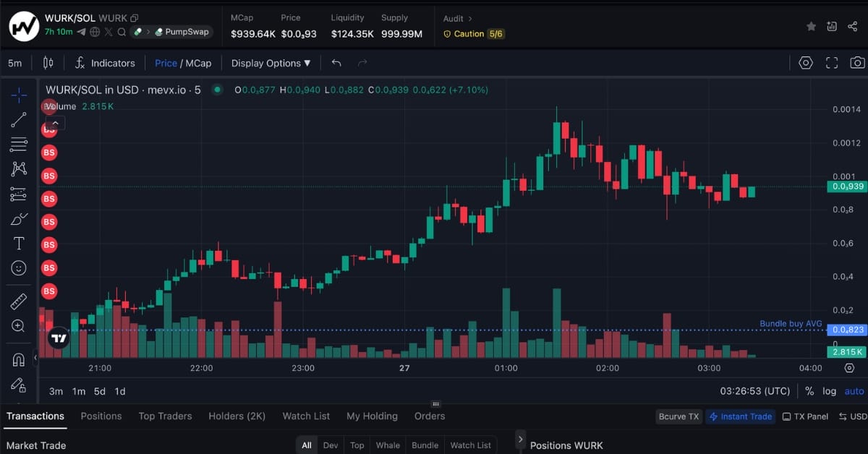
Task: Grab the panel resize handle below chart
Action: point(435,404)
